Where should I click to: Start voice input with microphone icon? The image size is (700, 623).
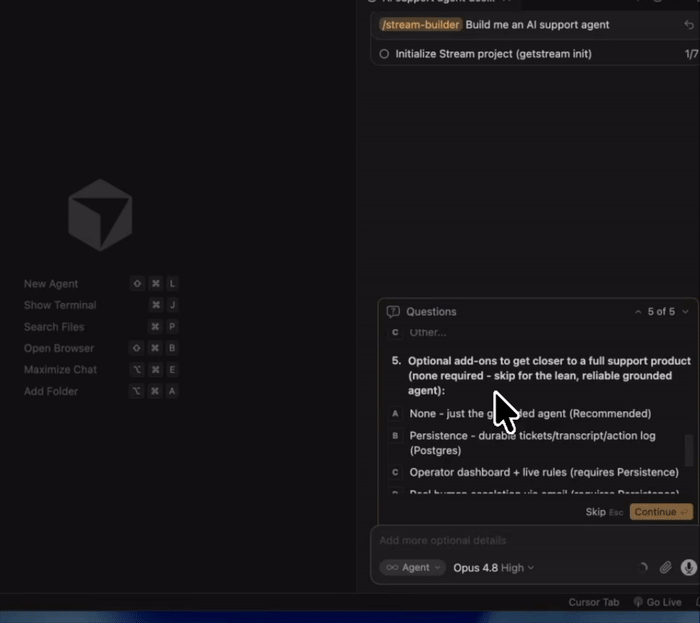click(x=688, y=567)
